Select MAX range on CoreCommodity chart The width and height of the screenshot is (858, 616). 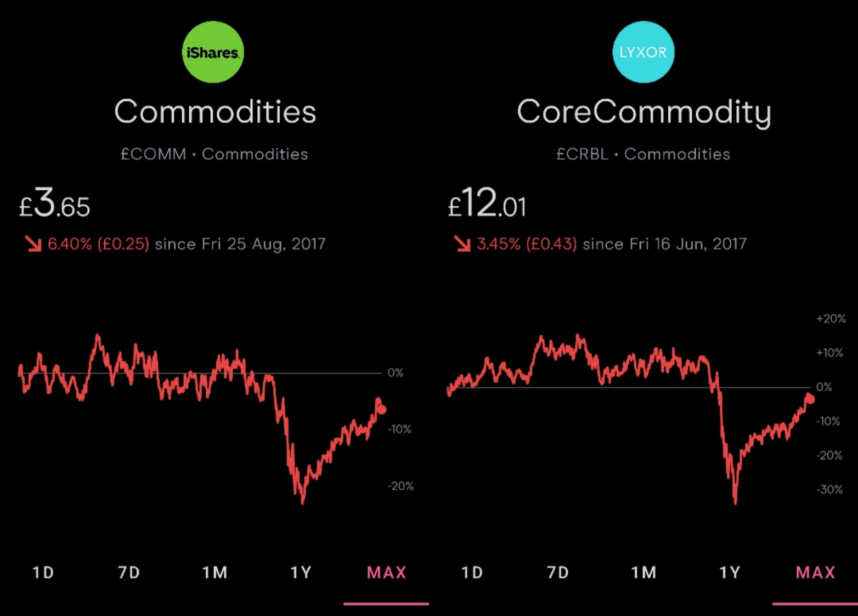815,573
